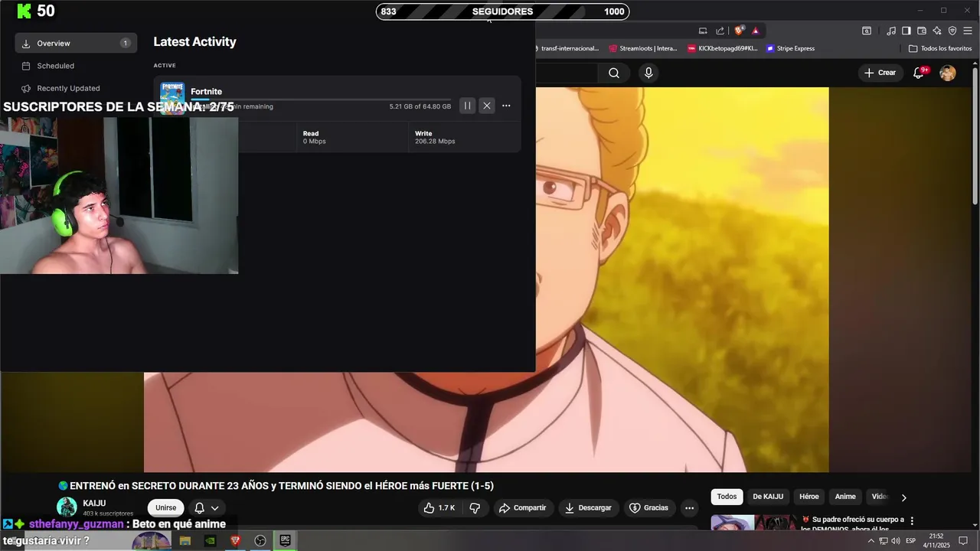Open taskbar clock showing 21:52
Screen dimensions: 980x551
(936, 541)
